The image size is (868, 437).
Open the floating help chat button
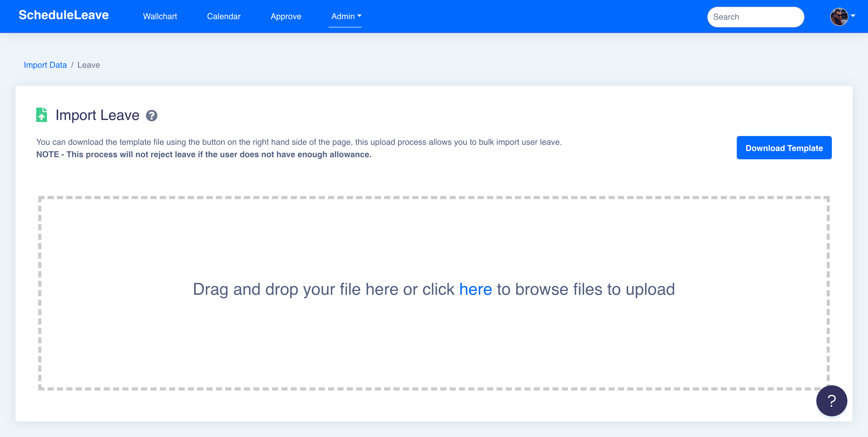pos(831,401)
